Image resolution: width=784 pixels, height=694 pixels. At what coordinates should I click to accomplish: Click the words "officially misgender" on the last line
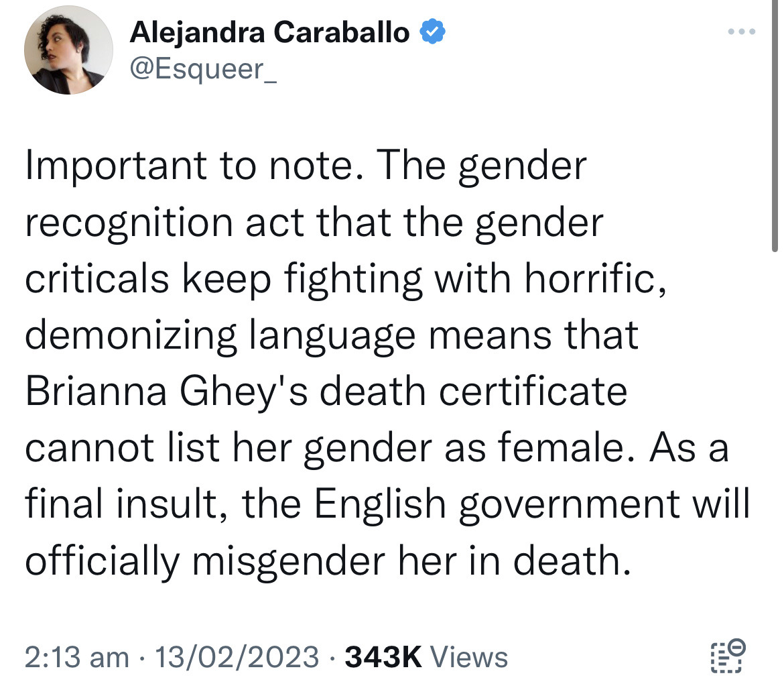[x=205, y=561]
